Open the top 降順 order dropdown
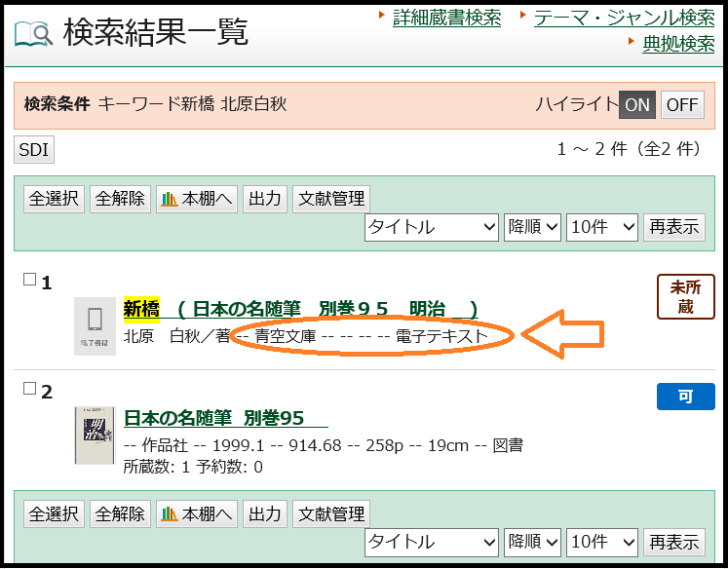The width and height of the screenshot is (728, 569). coord(532,227)
